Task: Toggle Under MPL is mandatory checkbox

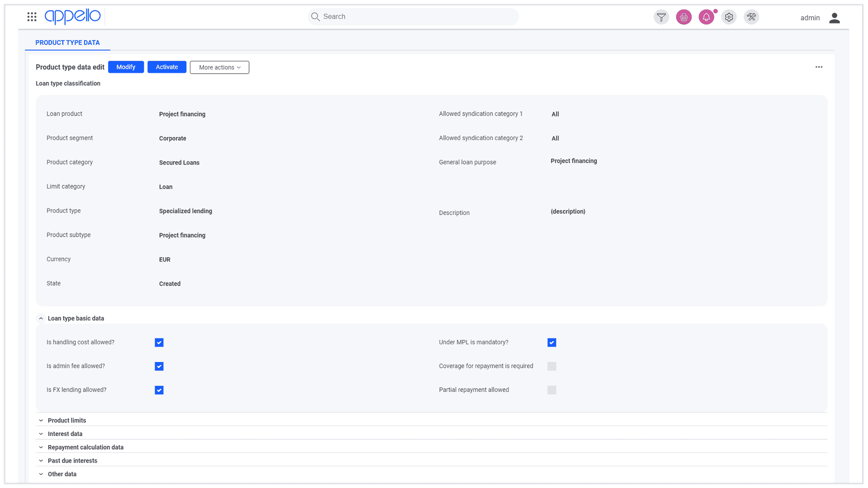Action: click(x=552, y=342)
